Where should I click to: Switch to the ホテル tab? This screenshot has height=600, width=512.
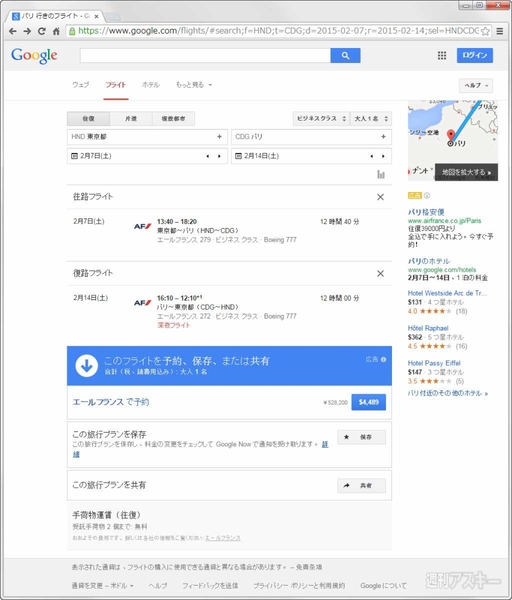pyautogui.click(x=151, y=85)
